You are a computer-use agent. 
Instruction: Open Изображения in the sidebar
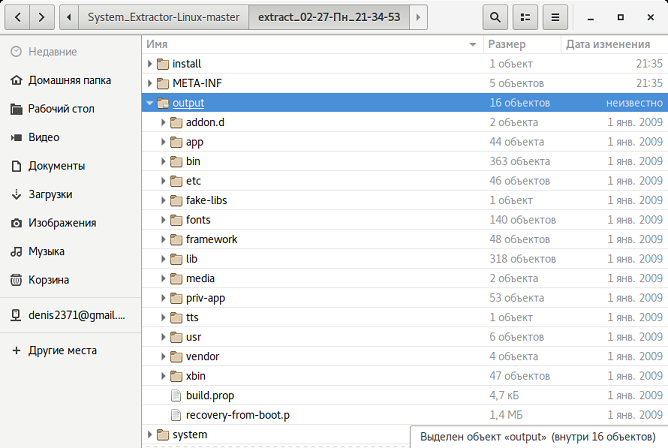coord(70,223)
